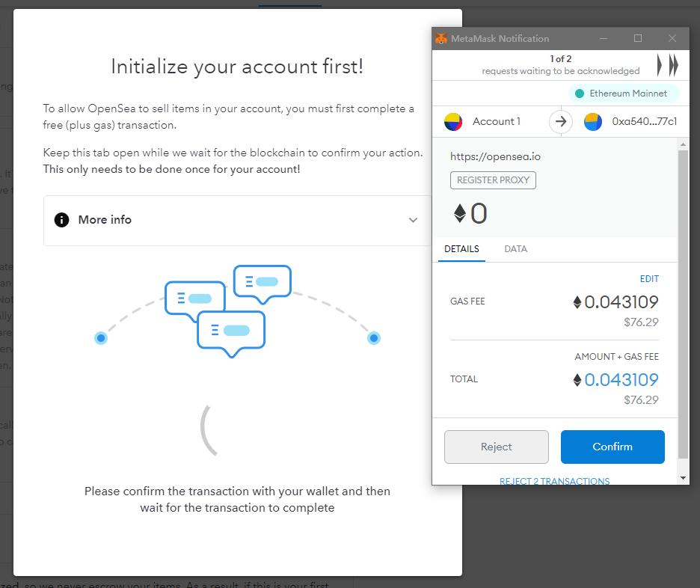Expand the More info chevron
This screenshot has width=700, height=588.
[413, 220]
